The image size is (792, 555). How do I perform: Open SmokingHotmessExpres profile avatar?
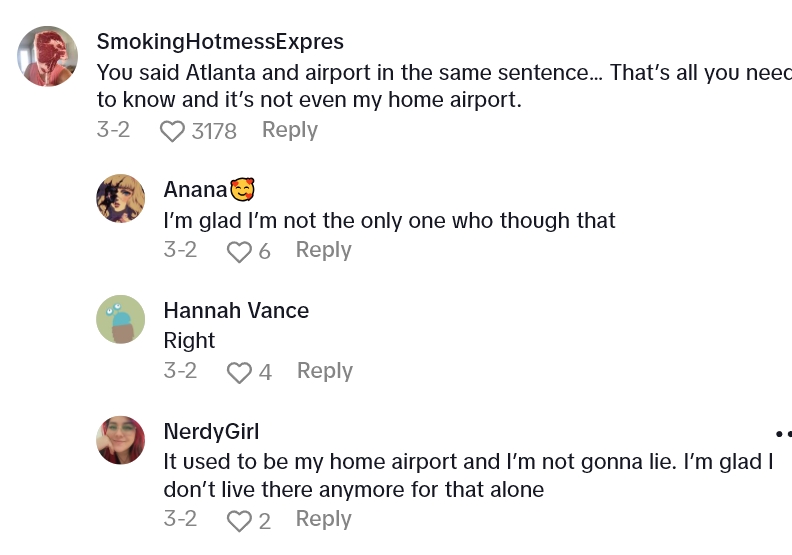48,56
